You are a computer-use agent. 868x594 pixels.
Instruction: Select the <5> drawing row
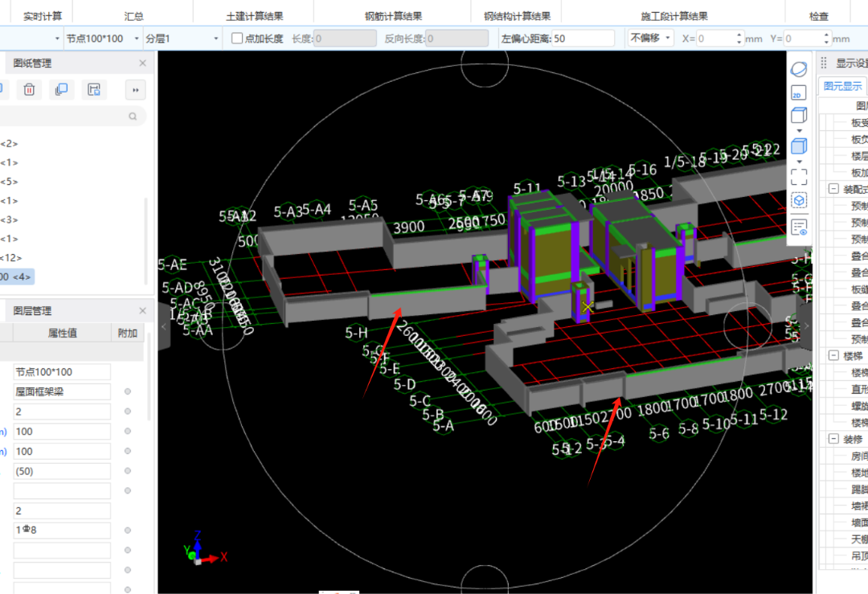[x=10, y=182]
